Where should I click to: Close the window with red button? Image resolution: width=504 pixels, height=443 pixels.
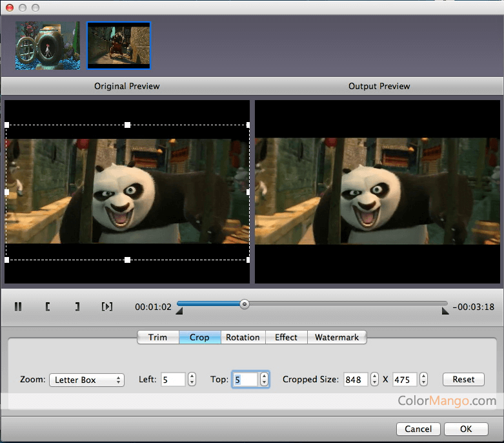(10, 7)
